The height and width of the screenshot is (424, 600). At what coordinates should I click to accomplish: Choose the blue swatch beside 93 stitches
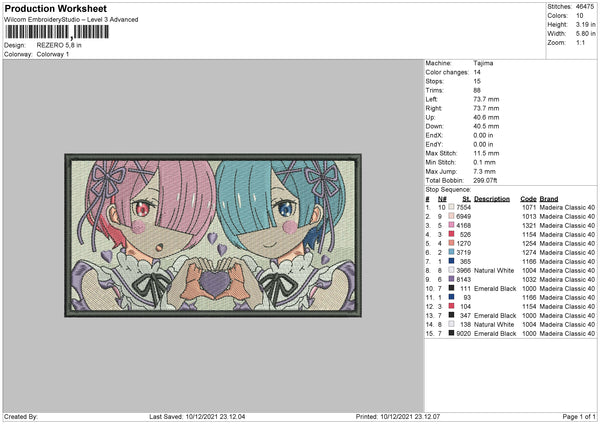[x=452, y=297]
